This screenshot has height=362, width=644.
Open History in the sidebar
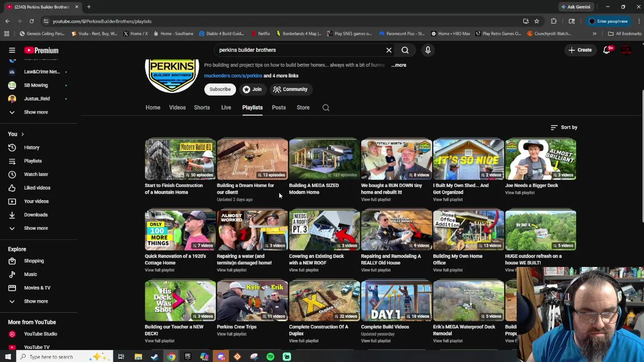(31, 147)
